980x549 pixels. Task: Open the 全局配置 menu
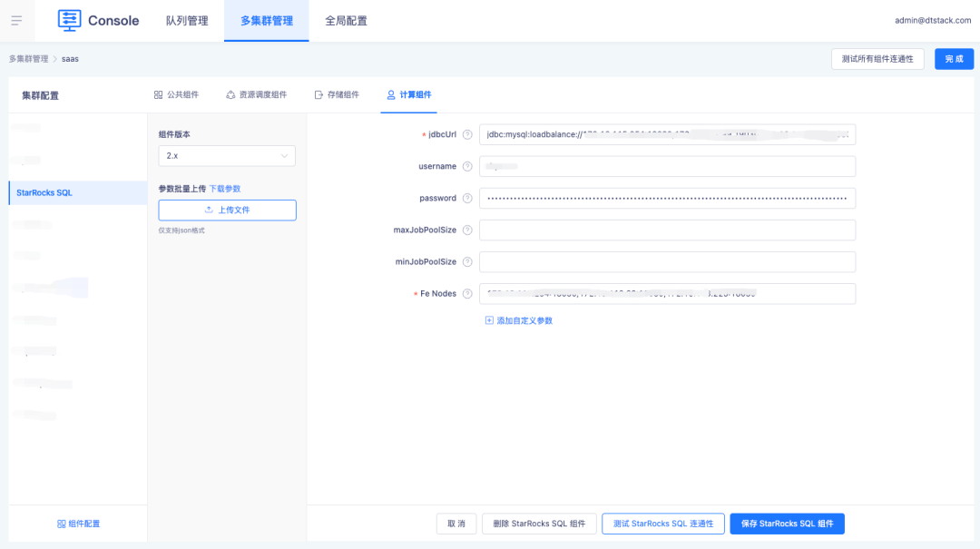(x=347, y=21)
